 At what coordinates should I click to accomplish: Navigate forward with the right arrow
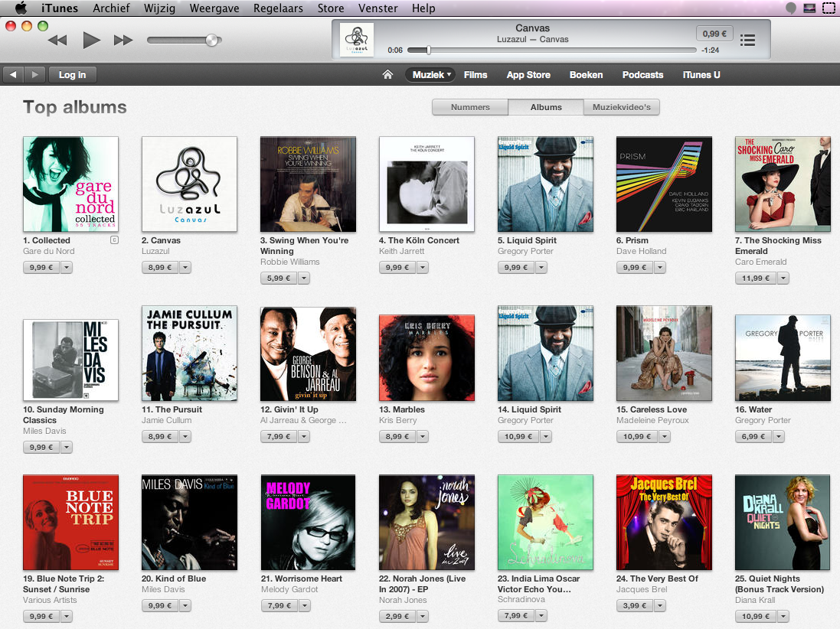34,75
